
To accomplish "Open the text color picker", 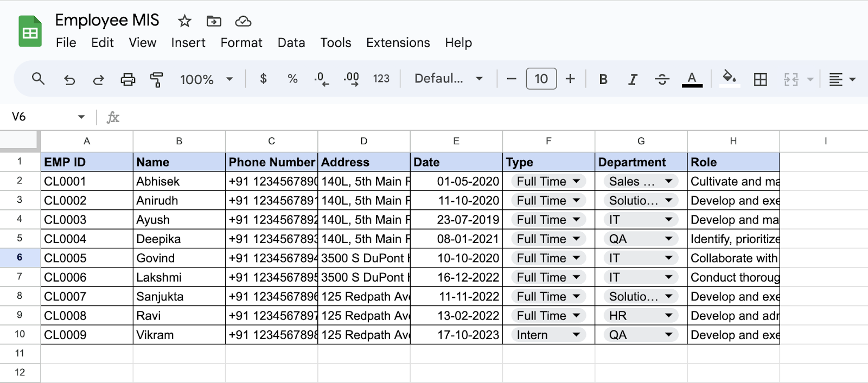I will 692,79.
